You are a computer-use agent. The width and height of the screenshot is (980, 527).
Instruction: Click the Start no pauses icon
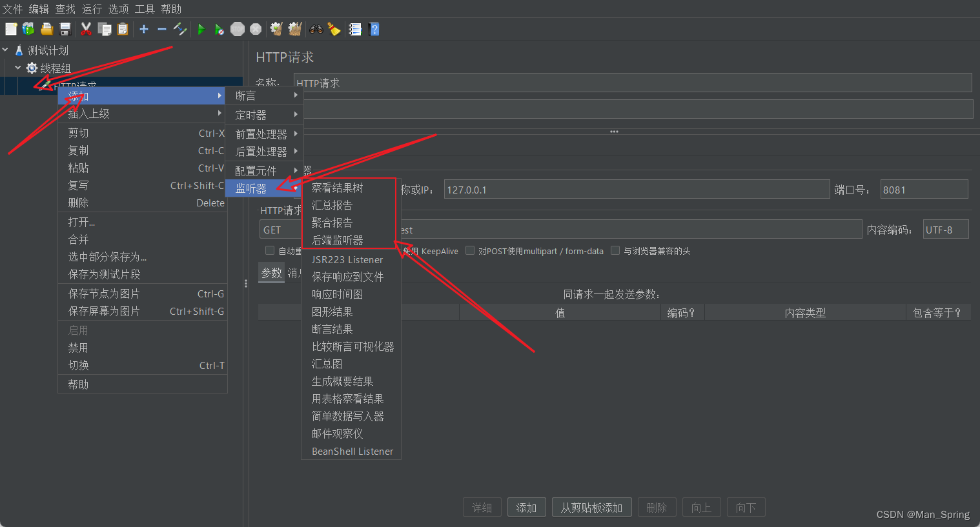click(219, 29)
